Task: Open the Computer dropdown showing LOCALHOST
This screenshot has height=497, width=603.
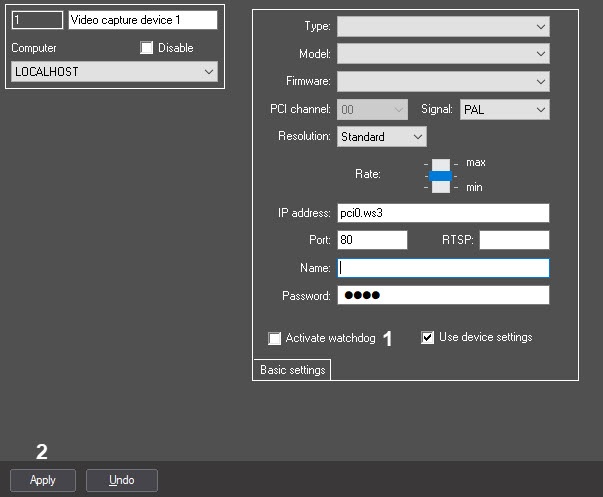Action: coord(113,72)
